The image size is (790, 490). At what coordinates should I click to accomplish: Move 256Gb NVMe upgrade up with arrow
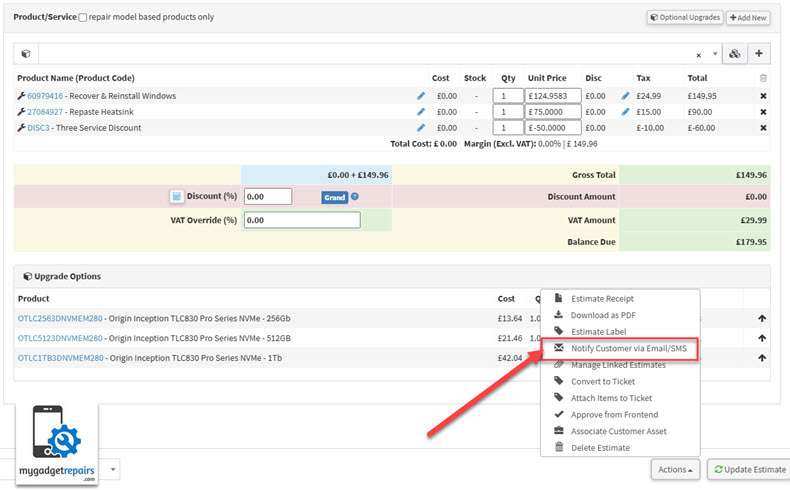coord(762,318)
